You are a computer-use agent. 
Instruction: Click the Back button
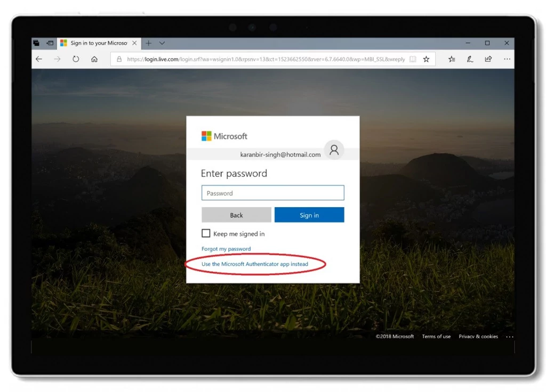click(x=236, y=215)
